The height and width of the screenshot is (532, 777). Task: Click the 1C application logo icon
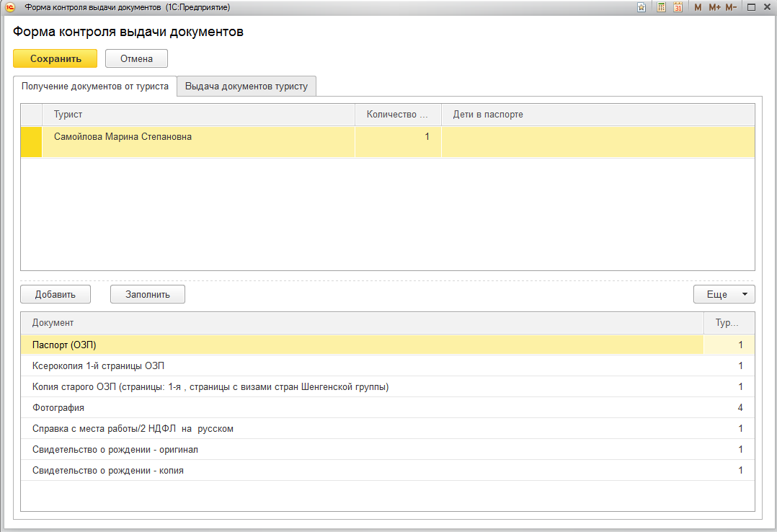(9, 7)
